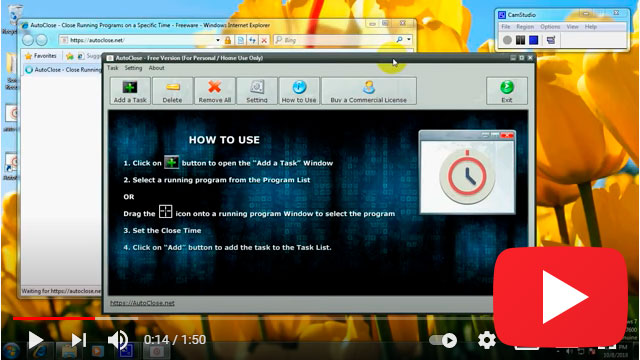
Task: Click the Bing search box in IE
Action: click(x=338, y=40)
